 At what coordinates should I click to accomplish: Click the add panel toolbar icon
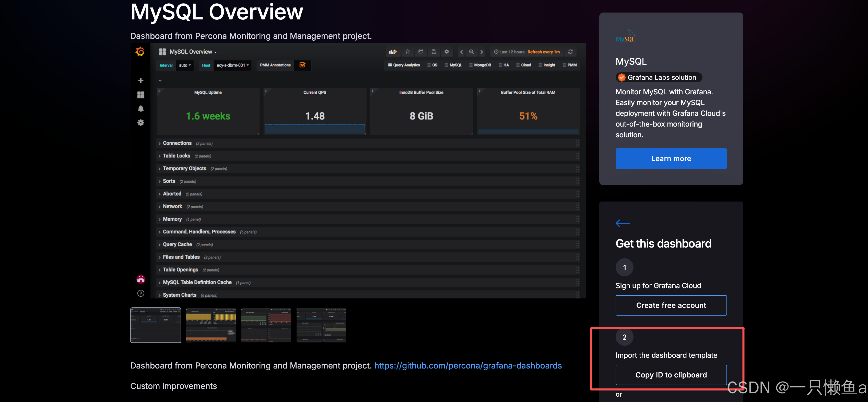click(x=393, y=52)
